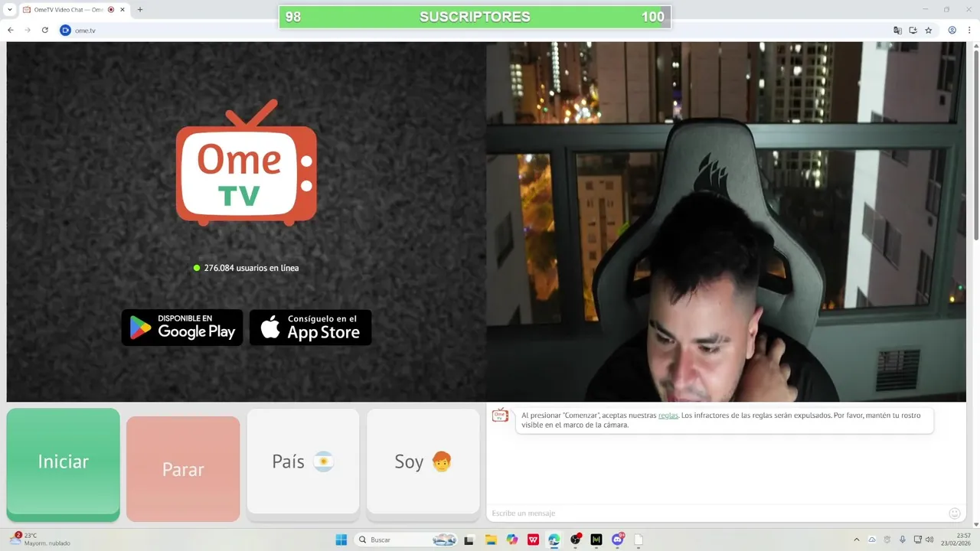
Task: Click the microphone tray icon
Action: pos(903,540)
